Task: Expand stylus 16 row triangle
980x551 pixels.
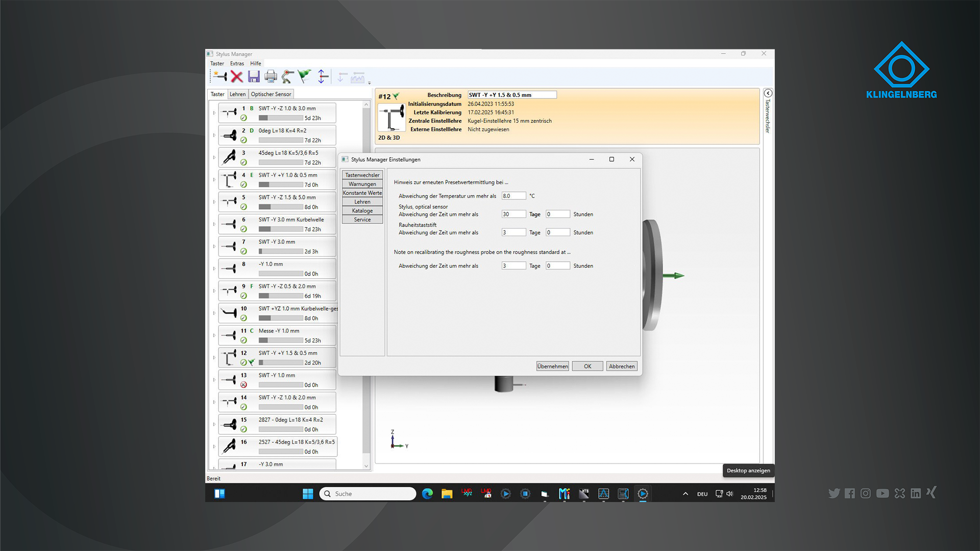Action: 214,446
